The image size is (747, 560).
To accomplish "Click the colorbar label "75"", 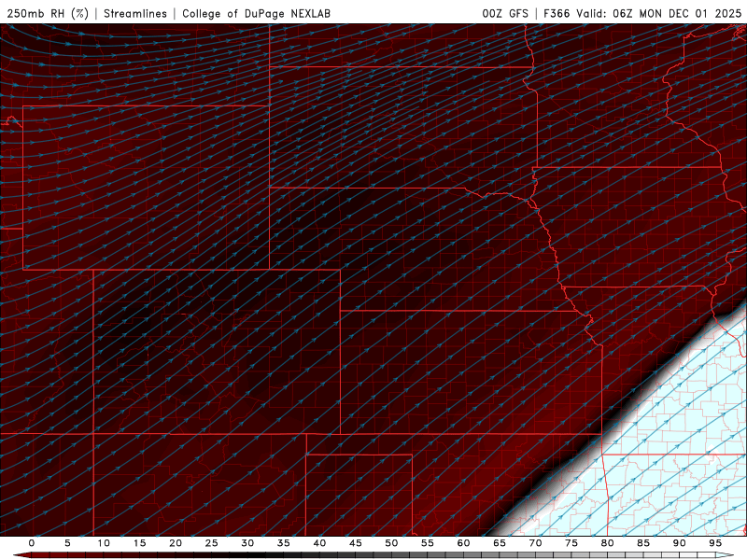I will coord(571,543).
